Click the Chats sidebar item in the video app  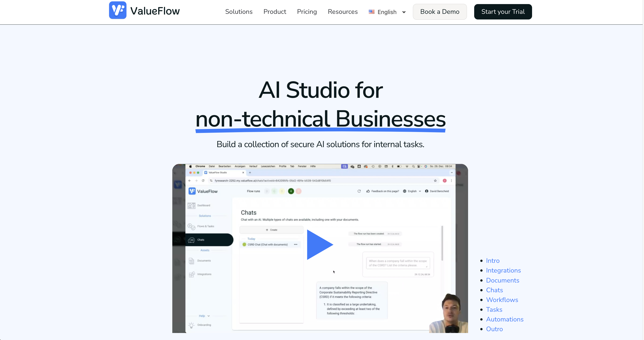(x=209, y=240)
